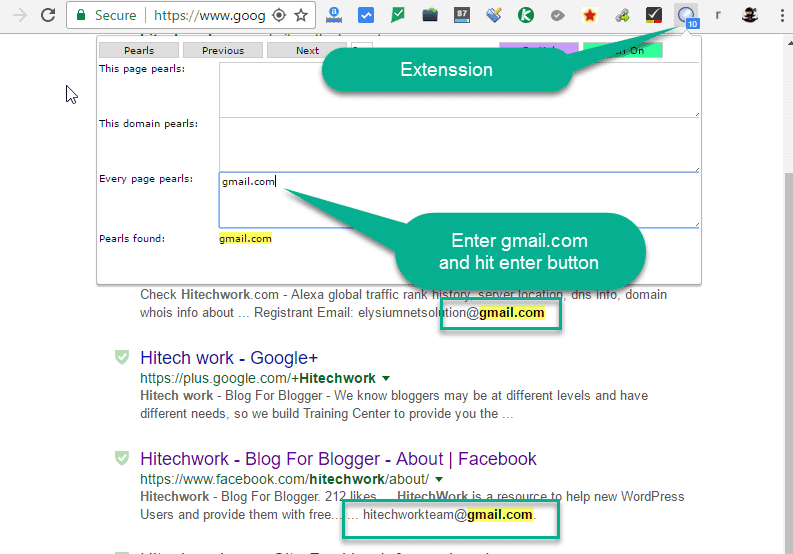
Task: Click the 'Every page pearls:' label
Action: [146, 179]
